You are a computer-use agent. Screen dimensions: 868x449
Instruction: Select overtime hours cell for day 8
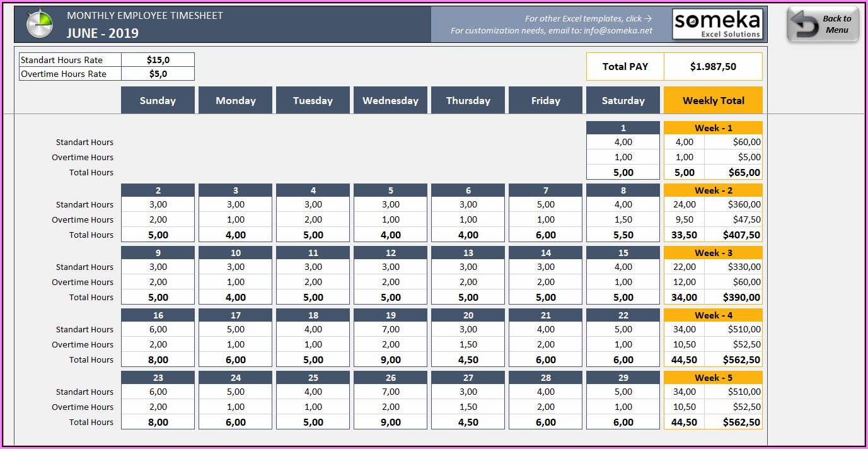tap(623, 219)
